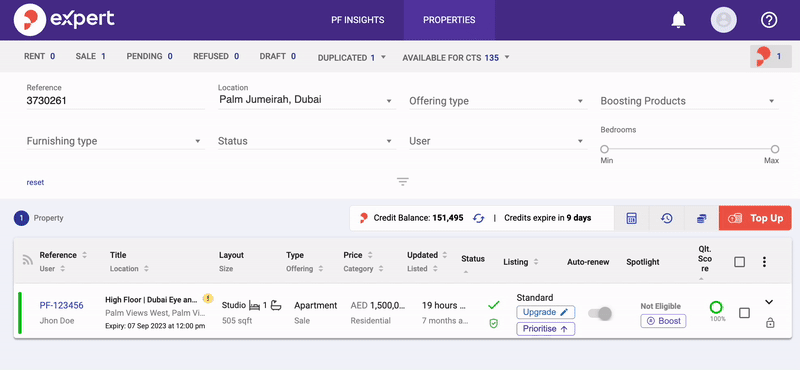Select the REFUSED filter tab
Viewport: 800px width, 370px height.
(216, 56)
